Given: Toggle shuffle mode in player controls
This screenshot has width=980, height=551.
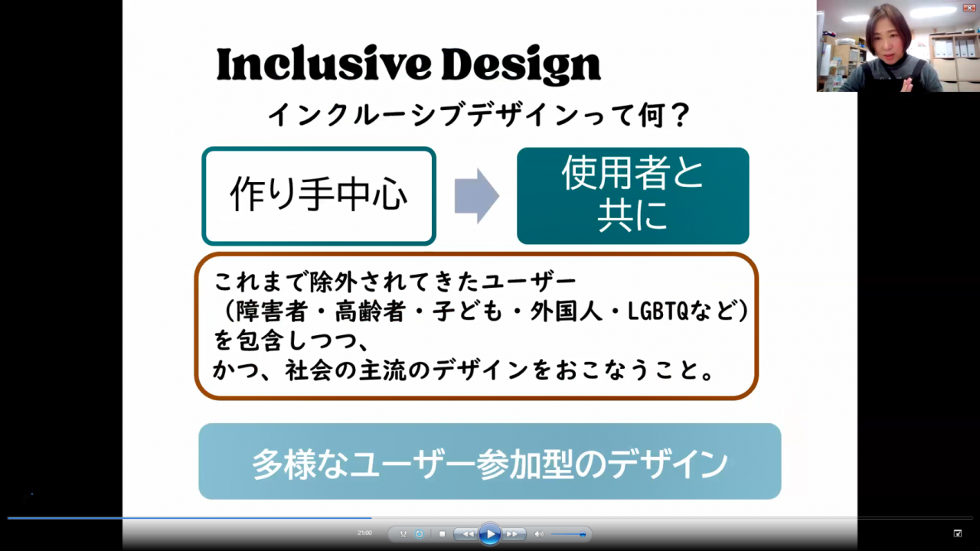Looking at the screenshot, I should click(403, 533).
